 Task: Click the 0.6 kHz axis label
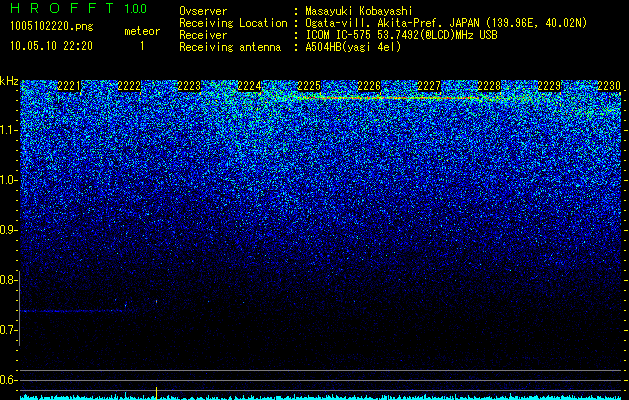pyautogui.click(x=8, y=380)
